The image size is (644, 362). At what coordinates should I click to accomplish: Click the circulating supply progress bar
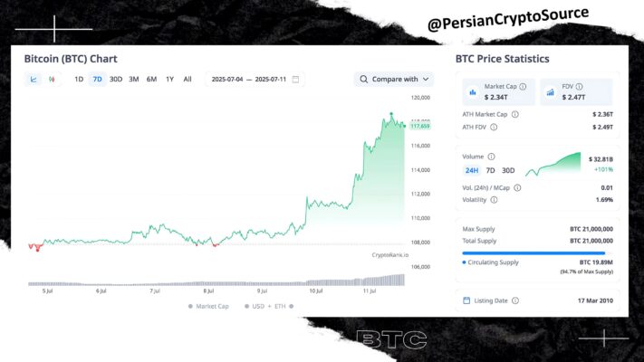pos(536,253)
